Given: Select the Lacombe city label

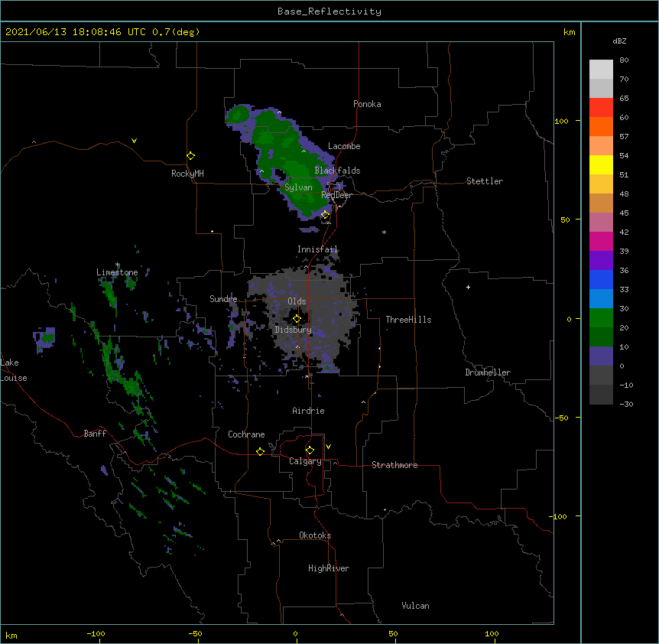Looking at the screenshot, I should [x=344, y=146].
